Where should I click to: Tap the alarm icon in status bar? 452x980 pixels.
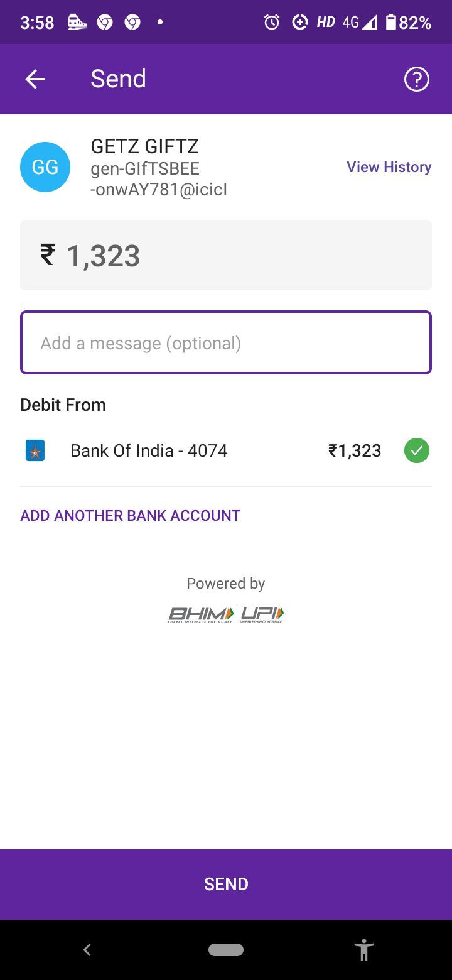272,23
